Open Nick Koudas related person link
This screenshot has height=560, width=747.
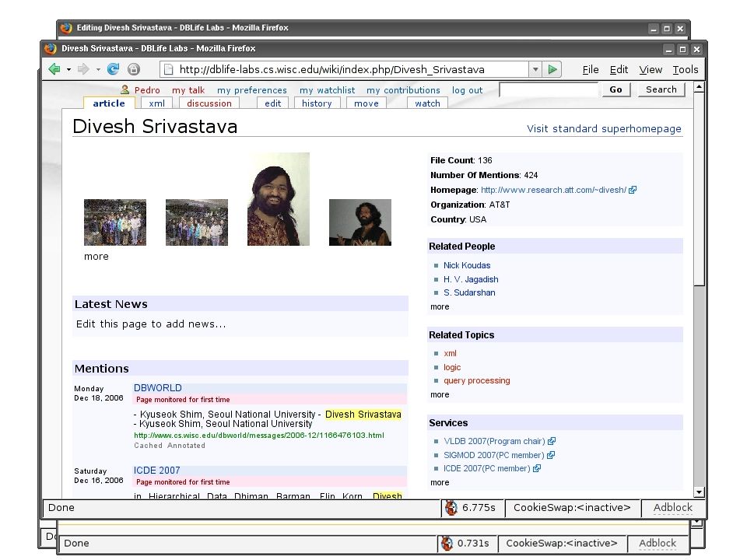pyautogui.click(x=467, y=265)
